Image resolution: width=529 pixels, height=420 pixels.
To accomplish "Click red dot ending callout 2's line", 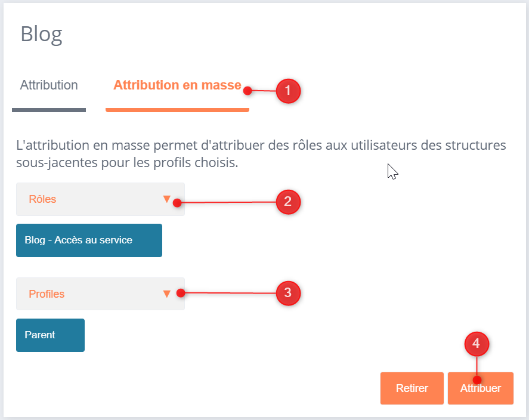I will (x=177, y=203).
